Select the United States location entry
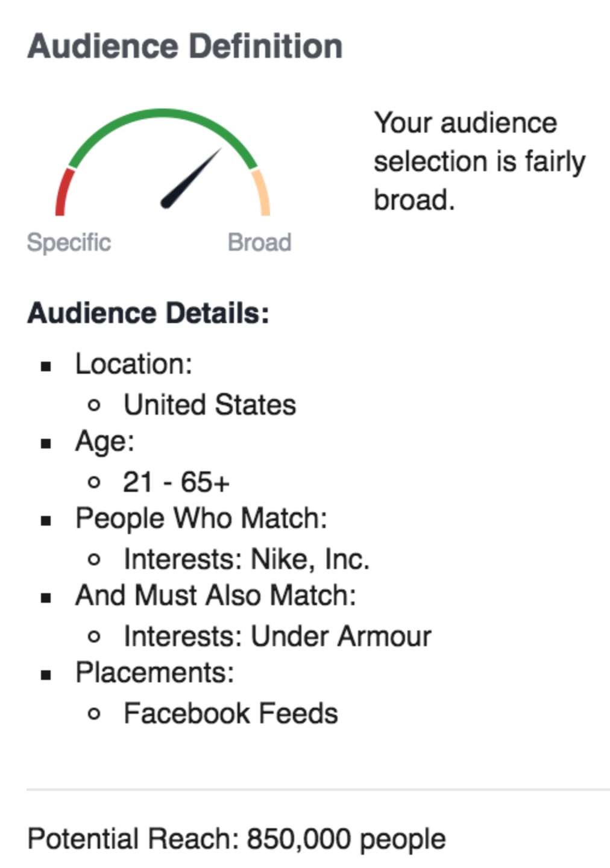This screenshot has height=868, width=610. click(210, 404)
